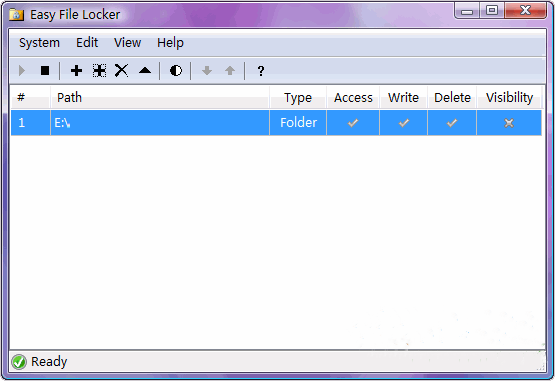Click the Visibility column header
Image resolution: width=555 pixels, height=381 pixels.
(509, 97)
